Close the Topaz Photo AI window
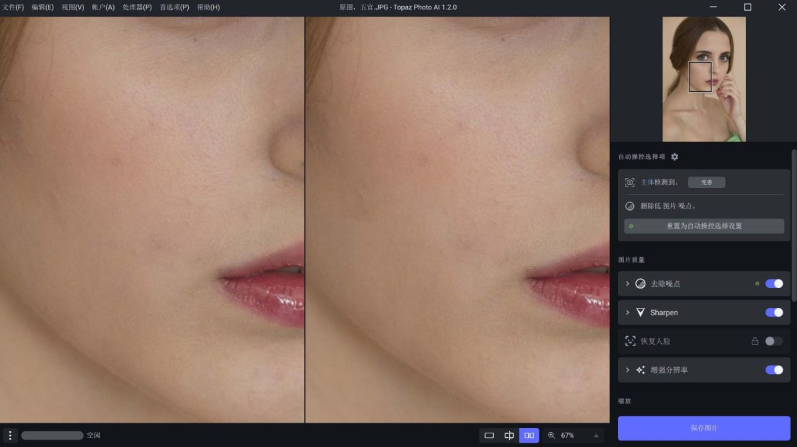The image size is (797, 447). click(782, 7)
